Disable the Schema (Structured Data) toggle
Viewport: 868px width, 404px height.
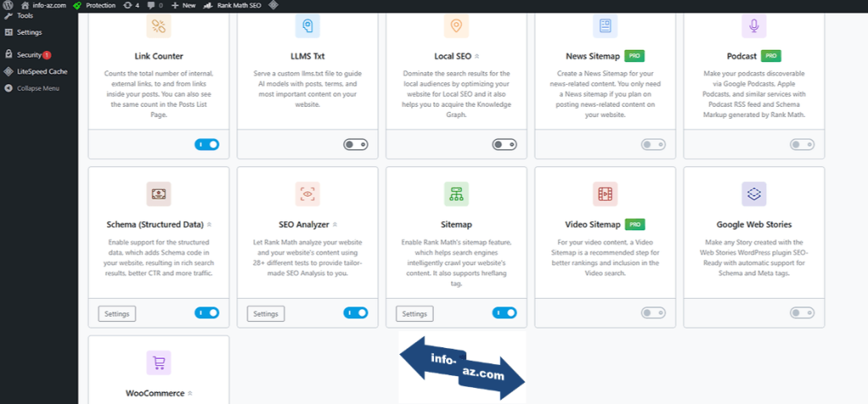pos(207,313)
